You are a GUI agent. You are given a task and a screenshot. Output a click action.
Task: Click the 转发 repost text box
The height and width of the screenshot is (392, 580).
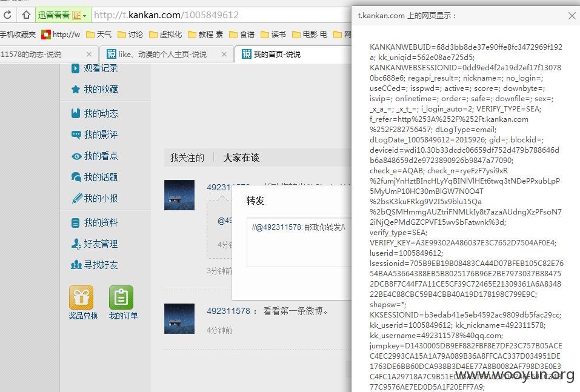[299, 242]
